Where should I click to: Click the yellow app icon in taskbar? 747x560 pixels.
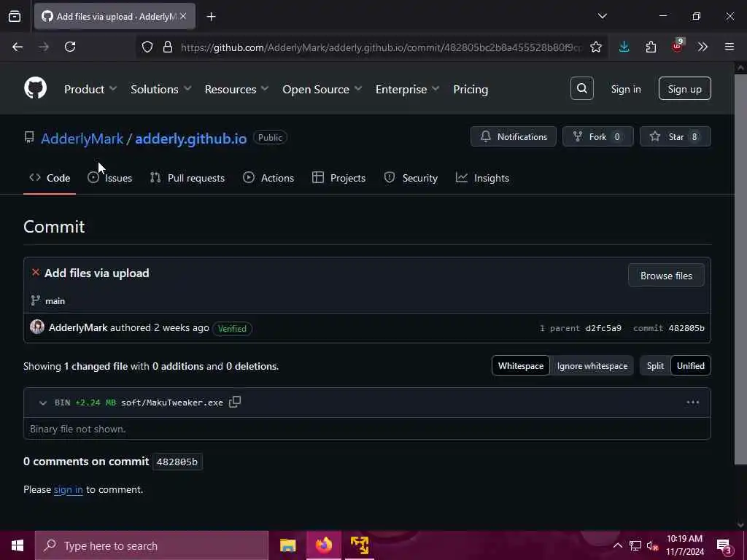(360, 545)
